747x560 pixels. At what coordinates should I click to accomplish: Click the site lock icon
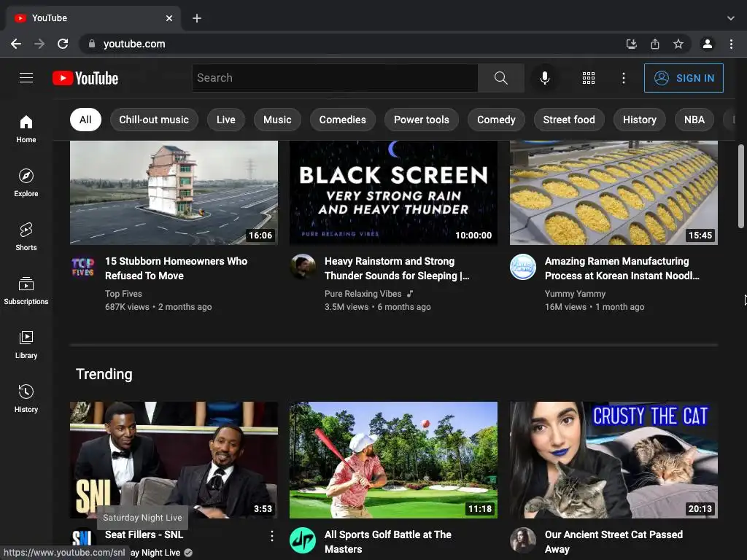[x=92, y=44]
